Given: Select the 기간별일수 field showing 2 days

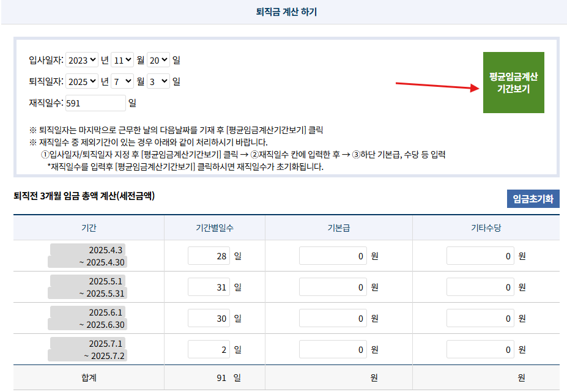Looking at the screenshot, I should click(x=209, y=349).
